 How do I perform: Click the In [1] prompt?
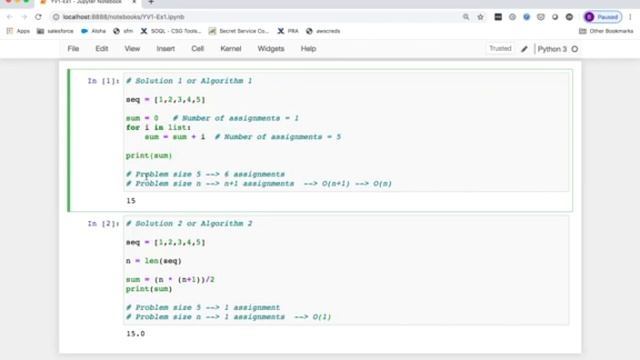[103, 81]
